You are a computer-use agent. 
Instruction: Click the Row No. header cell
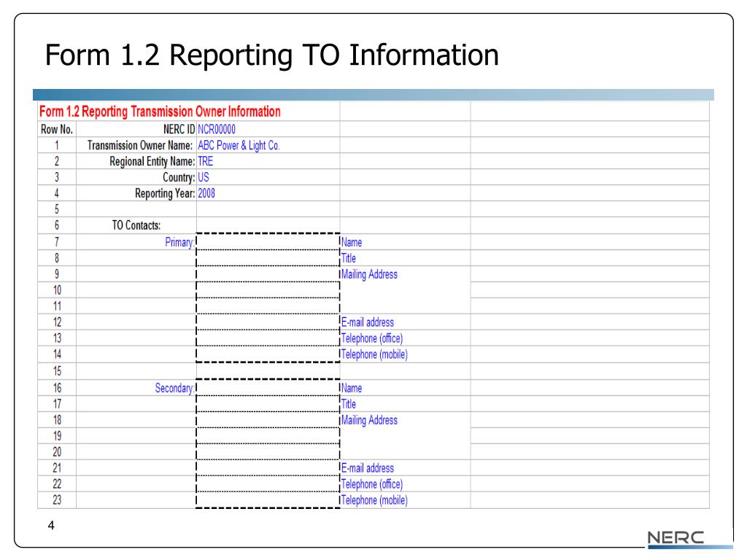(x=57, y=129)
